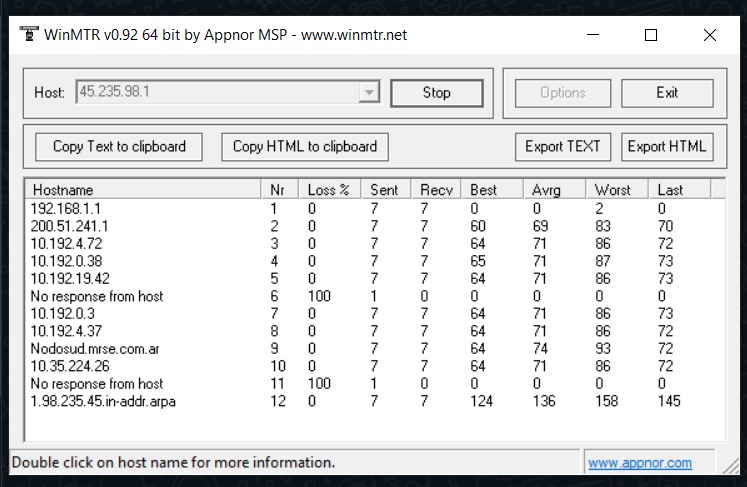Click the window resize grip corner
This screenshot has width=747, height=487.
tap(731, 466)
